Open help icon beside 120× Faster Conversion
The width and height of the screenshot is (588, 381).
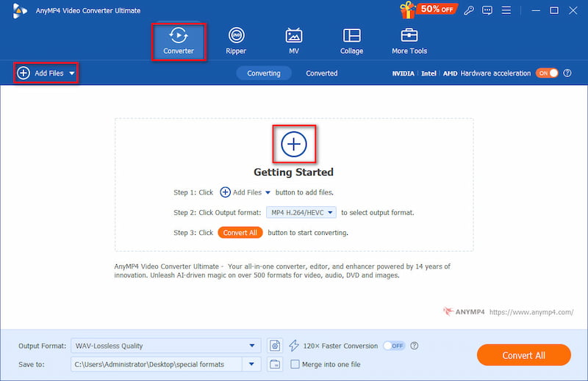tap(415, 346)
